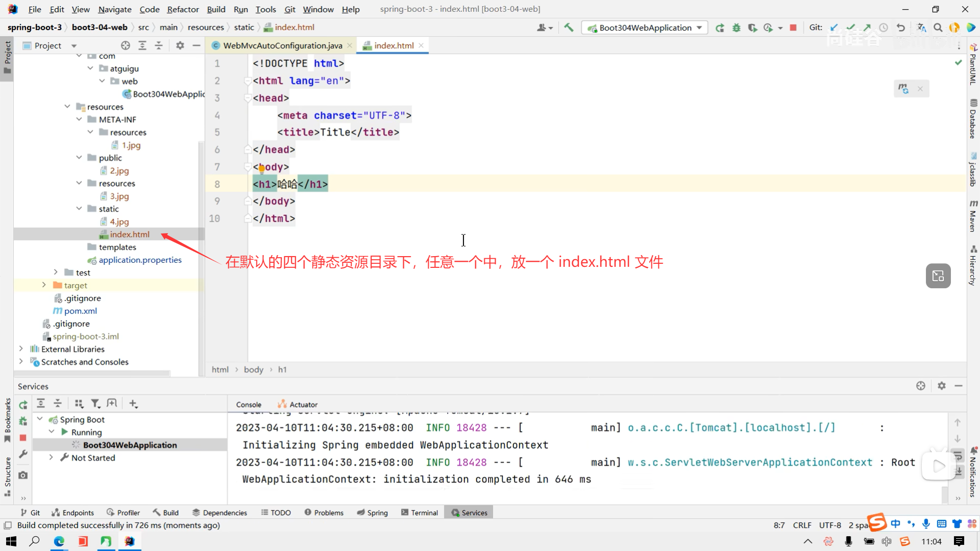Click the Select Opened File target icon
Screen dimensions: 980x551
click(x=126, y=45)
